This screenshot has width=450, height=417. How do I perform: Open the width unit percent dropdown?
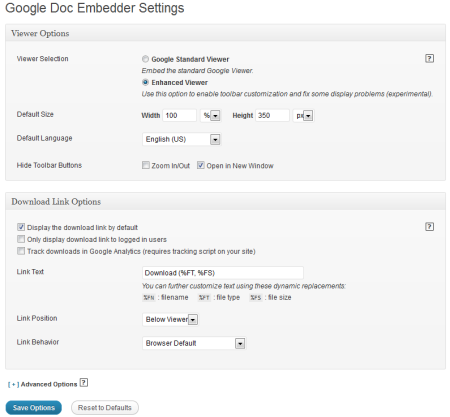coord(211,115)
